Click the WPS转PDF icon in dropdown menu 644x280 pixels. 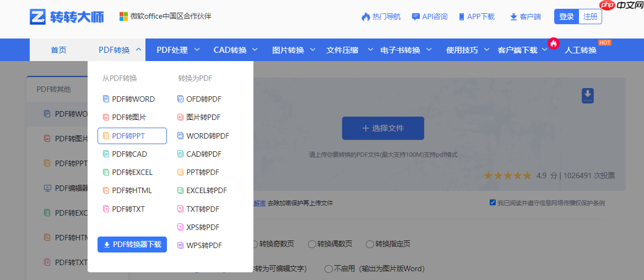[x=180, y=245]
